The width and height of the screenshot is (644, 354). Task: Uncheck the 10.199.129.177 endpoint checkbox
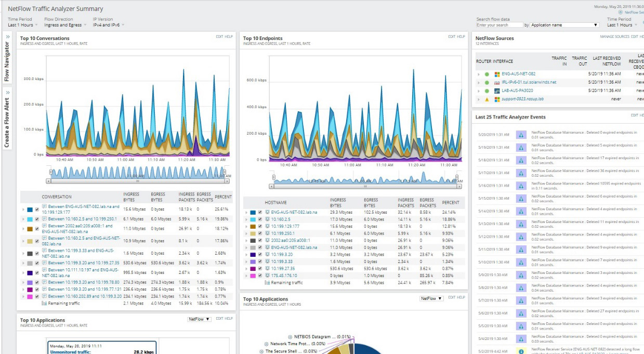(x=260, y=227)
